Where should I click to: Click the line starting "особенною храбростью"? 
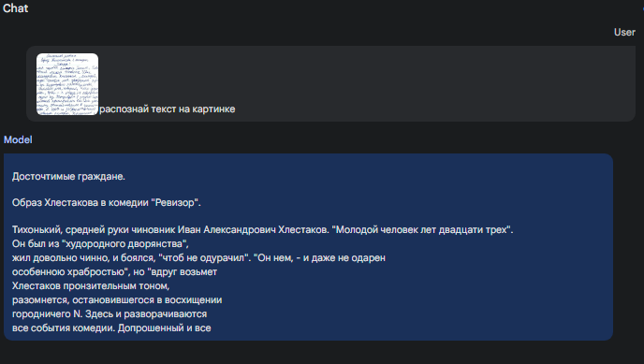pyautogui.click(x=114, y=271)
